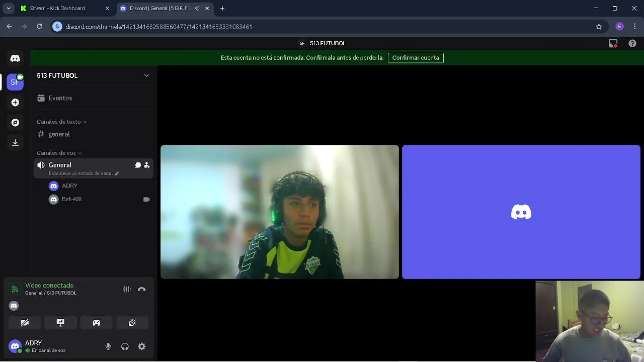644x362 pixels.
Task: Open Discover servers compass icon
Action: (x=15, y=123)
